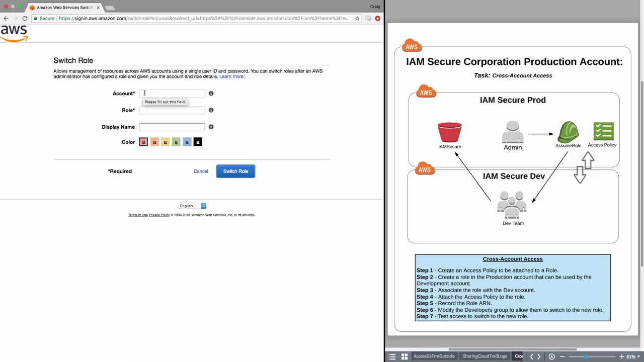Select the 'Step 3' Dev account line

476,290
